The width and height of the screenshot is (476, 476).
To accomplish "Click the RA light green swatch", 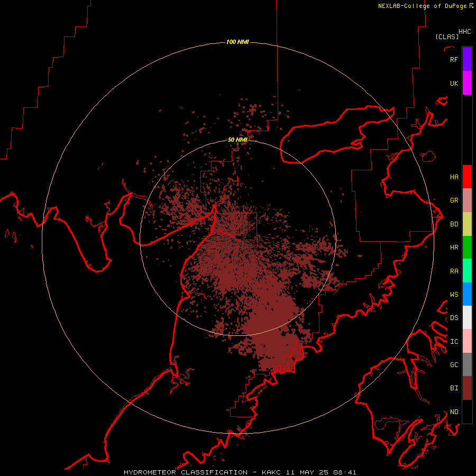I will coord(467,271).
